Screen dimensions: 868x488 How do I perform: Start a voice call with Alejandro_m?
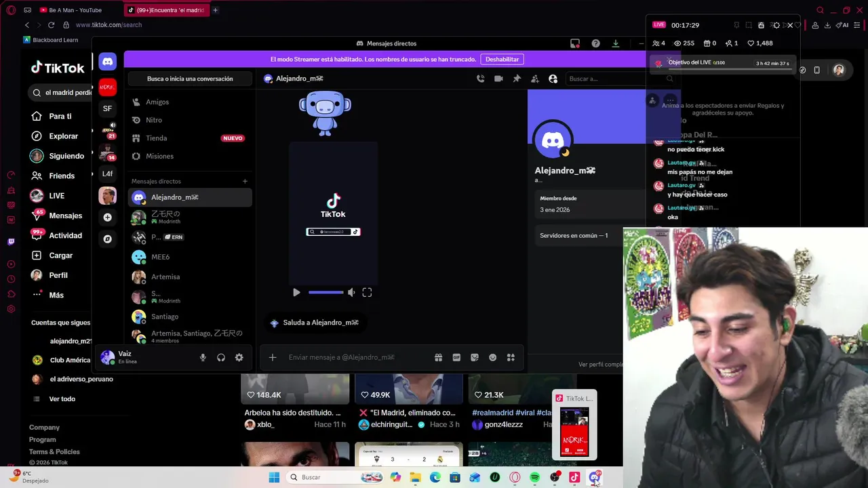[x=481, y=79]
